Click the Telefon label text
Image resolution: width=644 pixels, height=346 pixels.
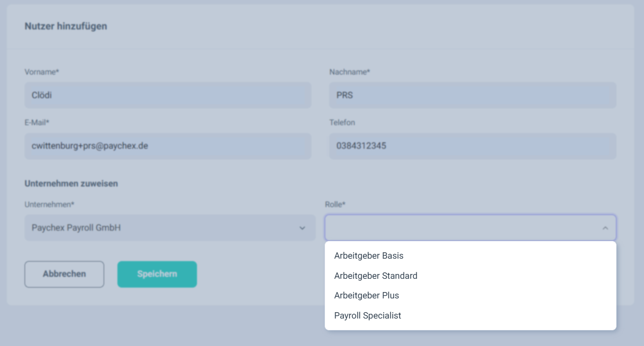pyautogui.click(x=342, y=123)
